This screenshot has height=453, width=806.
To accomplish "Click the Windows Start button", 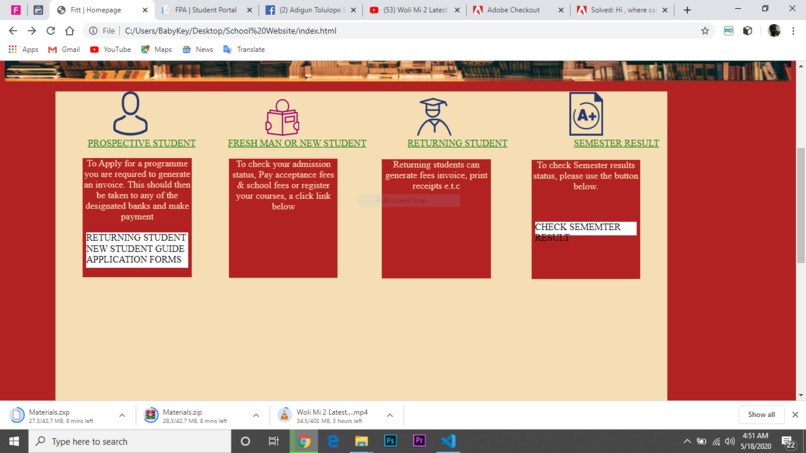I will pos(14,441).
